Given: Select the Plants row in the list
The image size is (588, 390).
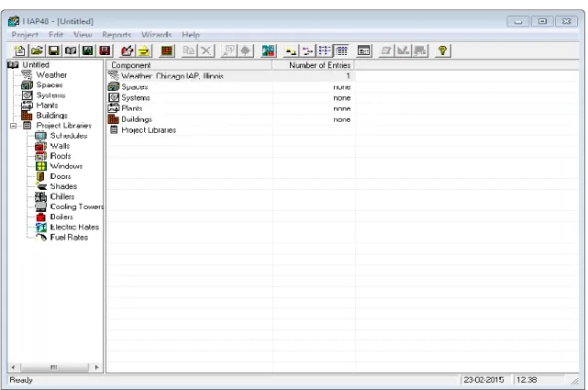Looking at the screenshot, I should (x=230, y=109).
